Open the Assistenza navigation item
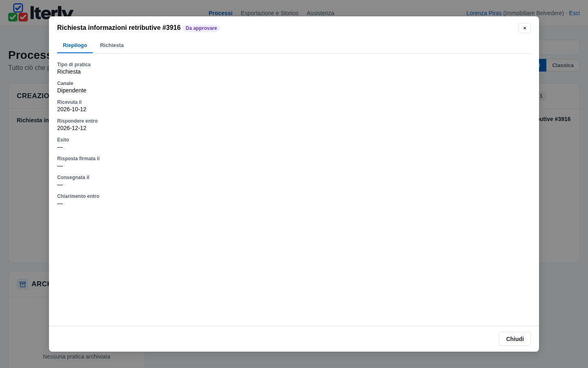The width and height of the screenshot is (588, 368). 321,13
